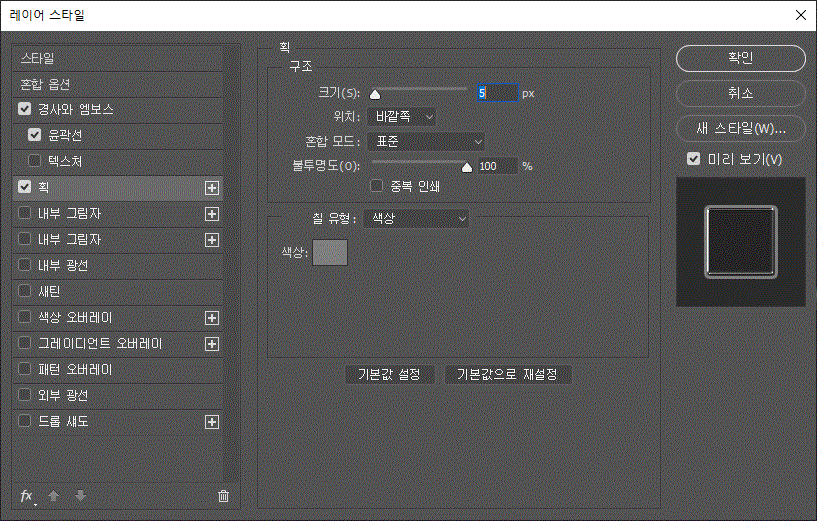The image size is (817, 521).
Task: Add another 드롭 섀도 effect with plus icon
Action: tap(212, 422)
